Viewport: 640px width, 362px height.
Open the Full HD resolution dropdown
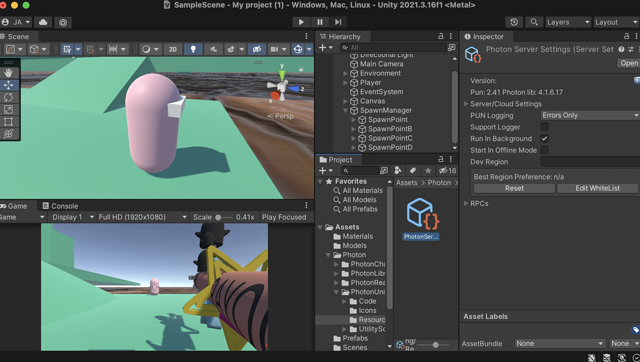pyautogui.click(x=142, y=217)
